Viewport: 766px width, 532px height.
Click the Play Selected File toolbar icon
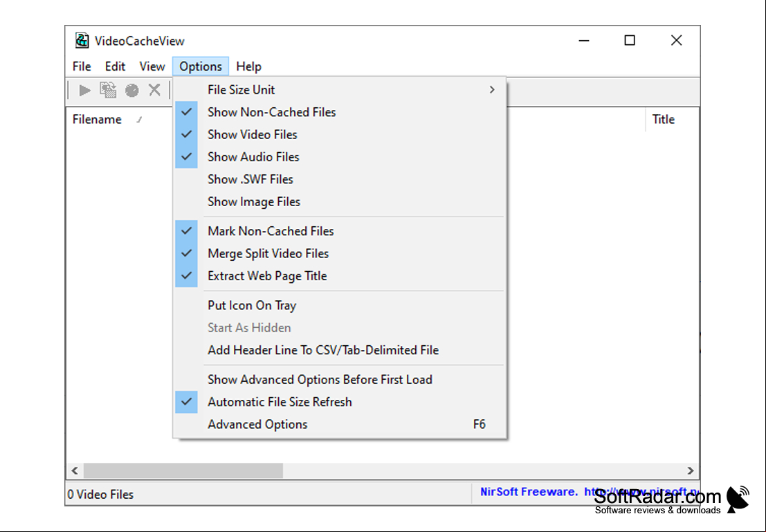point(84,91)
